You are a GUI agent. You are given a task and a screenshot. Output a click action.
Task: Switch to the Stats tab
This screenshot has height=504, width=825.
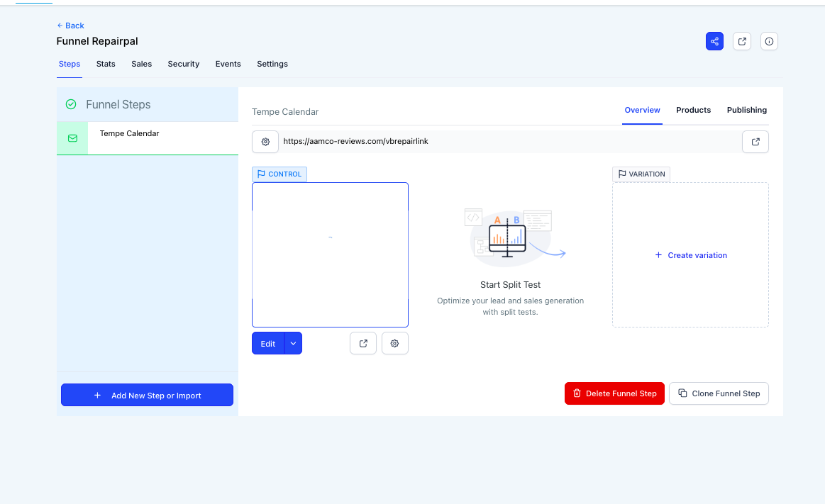[106, 64]
